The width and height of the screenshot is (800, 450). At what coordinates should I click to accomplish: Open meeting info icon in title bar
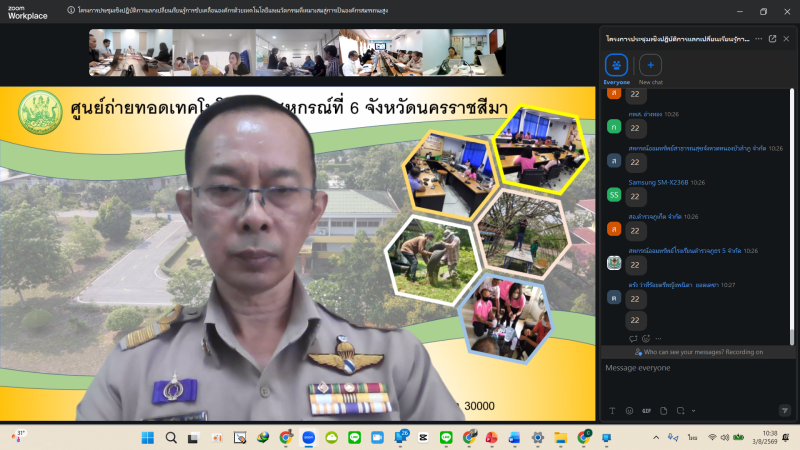[x=71, y=10]
